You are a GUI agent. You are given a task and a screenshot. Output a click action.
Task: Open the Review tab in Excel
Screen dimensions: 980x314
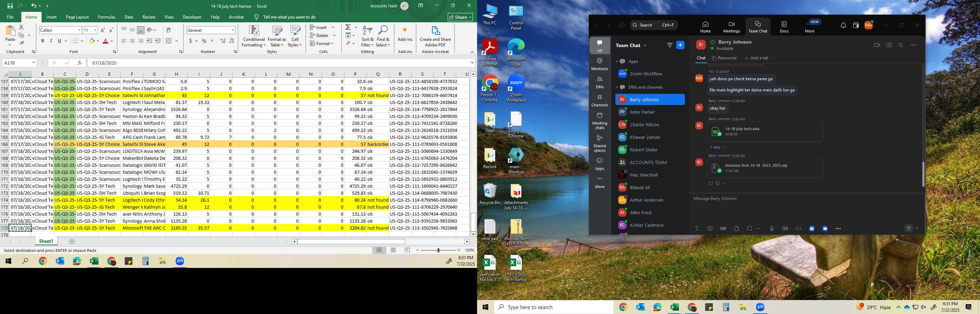click(x=149, y=17)
